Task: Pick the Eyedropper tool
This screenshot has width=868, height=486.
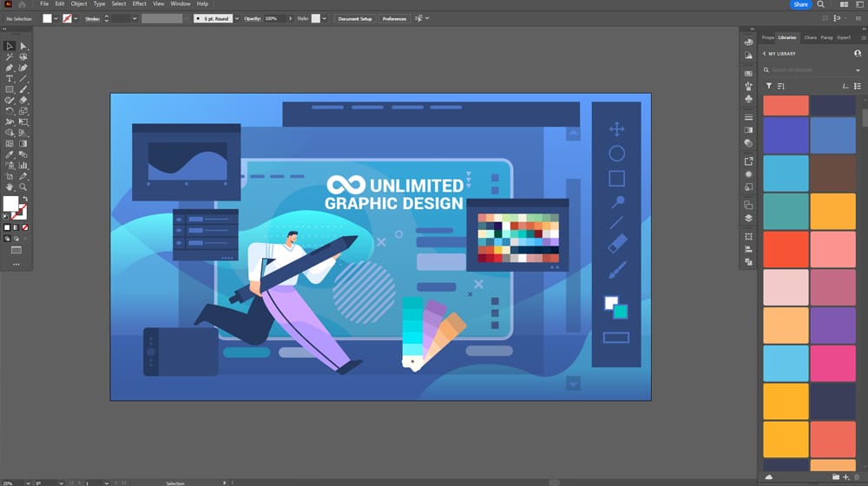Action: [x=10, y=154]
